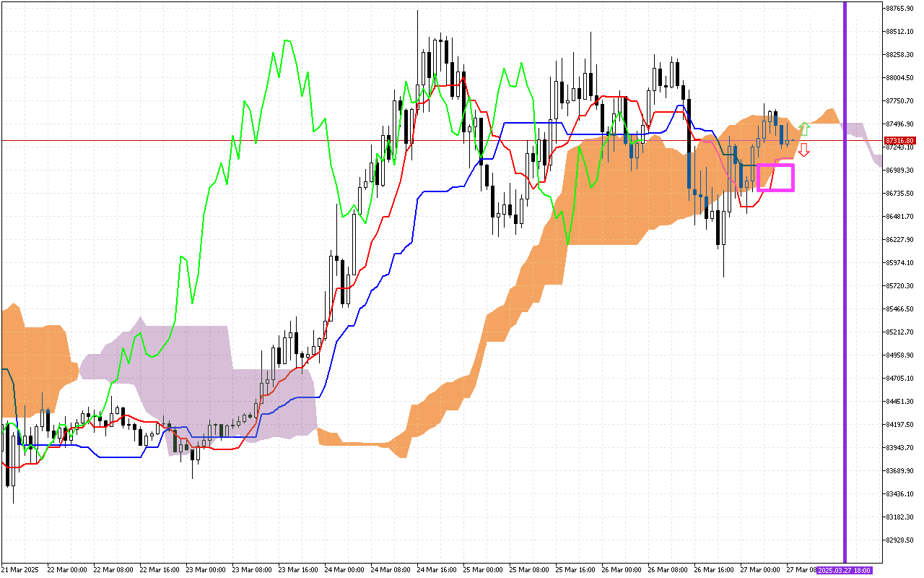This screenshot has height=578, width=924.
Task: Click time axis label 23 Mar 08:00
Action: (x=253, y=570)
